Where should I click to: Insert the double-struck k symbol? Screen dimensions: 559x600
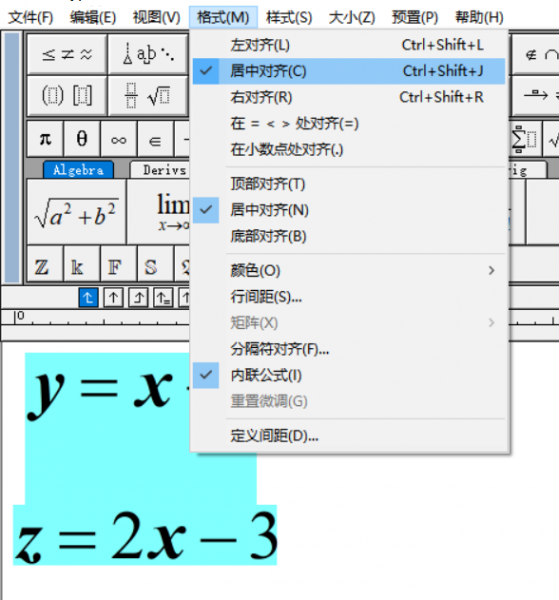click(82, 264)
